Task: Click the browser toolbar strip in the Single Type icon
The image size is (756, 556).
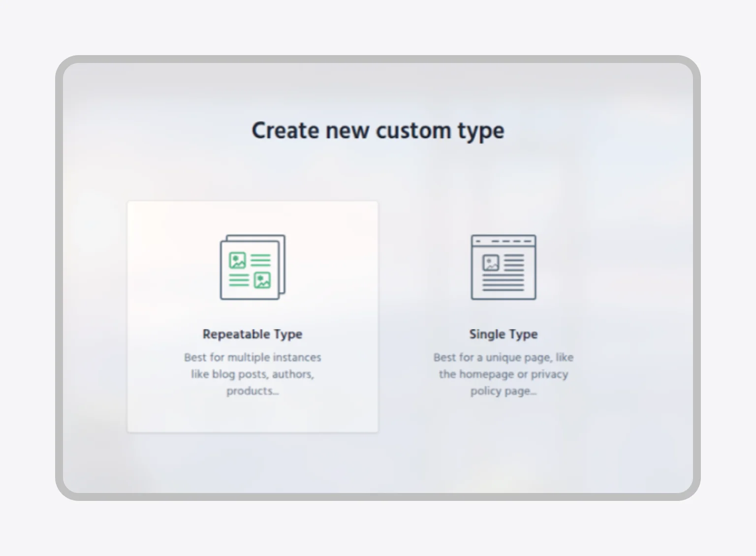Action: point(503,240)
